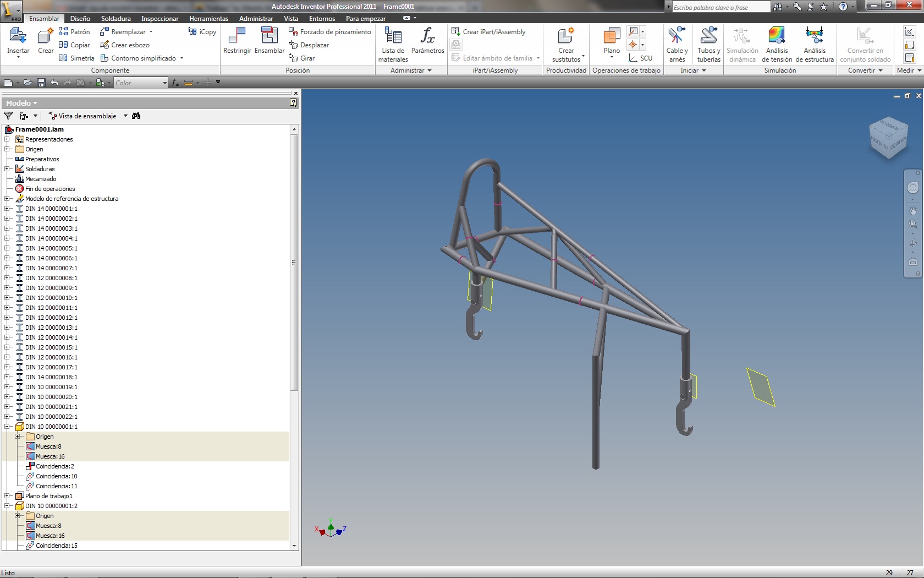Click the pan hand icon in navigation bar
This screenshot has height=578, width=924.
coord(913,210)
